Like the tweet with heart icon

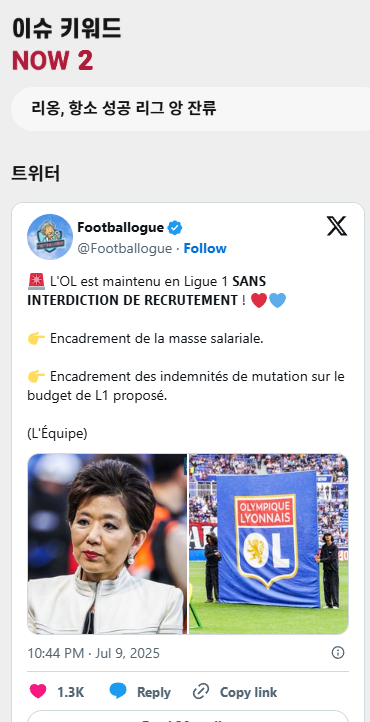(x=38, y=691)
